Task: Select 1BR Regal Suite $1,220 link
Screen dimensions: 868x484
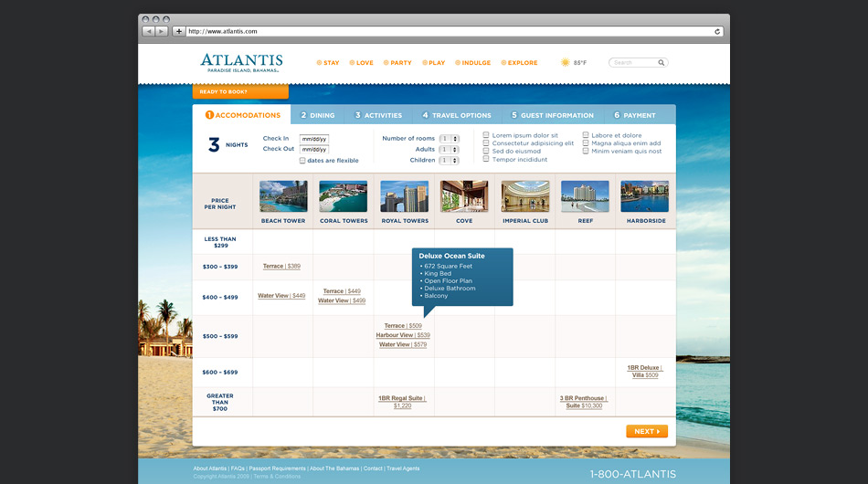Action: tap(402, 402)
